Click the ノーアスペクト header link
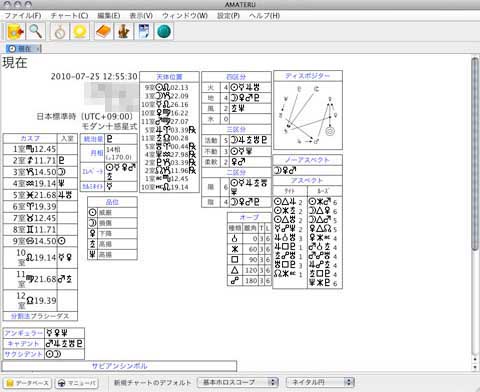 307,160
